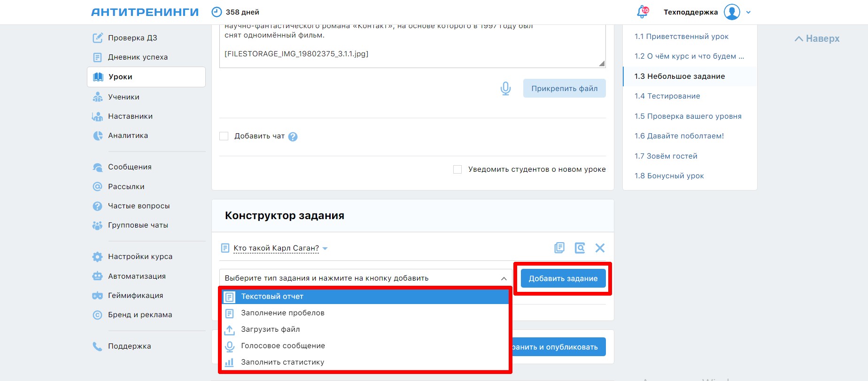Choose the Голосовое сообщение option
868x381 pixels.
(x=283, y=346)
